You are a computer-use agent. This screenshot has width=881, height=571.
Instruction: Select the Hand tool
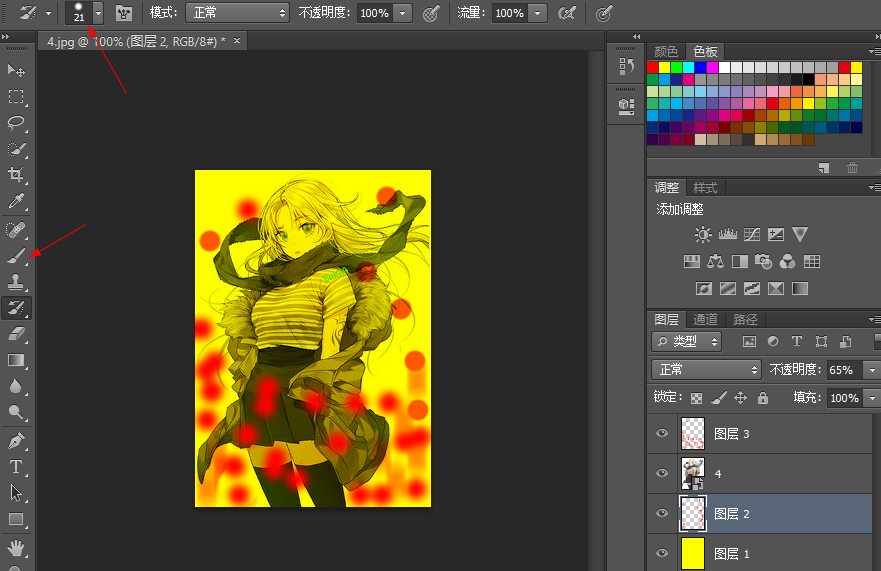point(16,547)
